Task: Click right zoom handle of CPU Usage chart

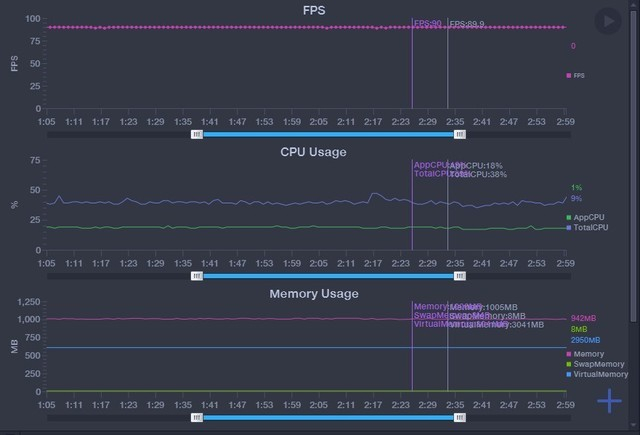Action: point(459,275)
